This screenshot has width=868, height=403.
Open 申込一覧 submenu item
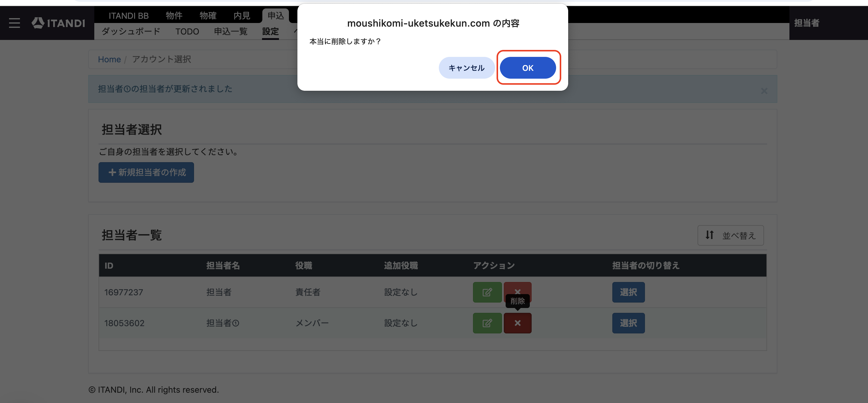231,31
